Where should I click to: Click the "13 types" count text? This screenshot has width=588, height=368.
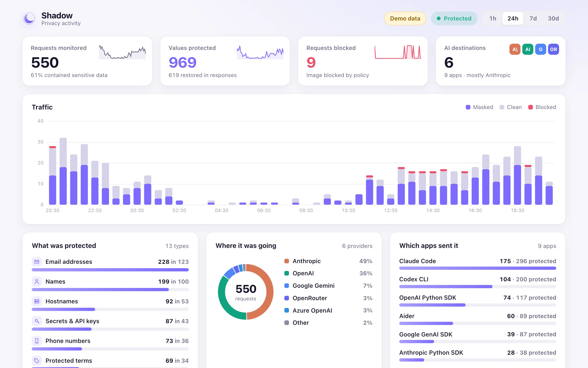tap(177, 246)
